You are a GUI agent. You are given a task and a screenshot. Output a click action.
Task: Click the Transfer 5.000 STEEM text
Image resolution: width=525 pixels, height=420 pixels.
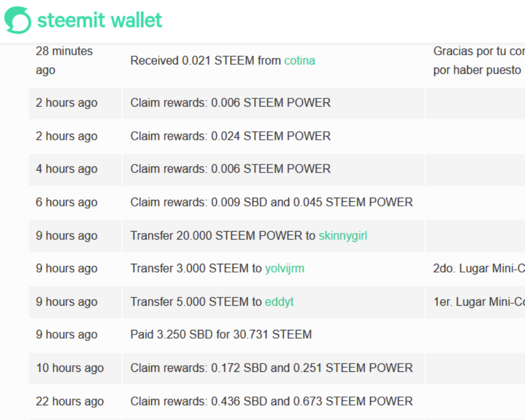[x=196, y=302]
